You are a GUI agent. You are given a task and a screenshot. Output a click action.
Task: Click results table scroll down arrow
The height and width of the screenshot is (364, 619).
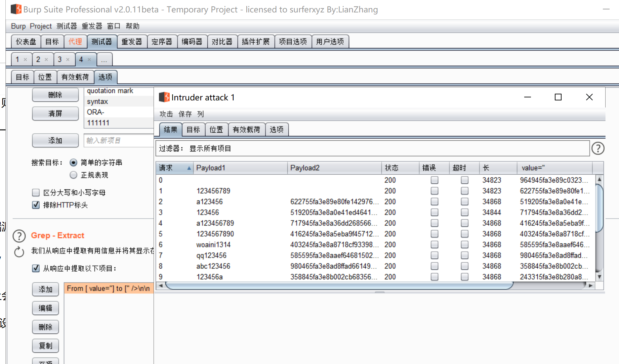click(x=599, y=277)
